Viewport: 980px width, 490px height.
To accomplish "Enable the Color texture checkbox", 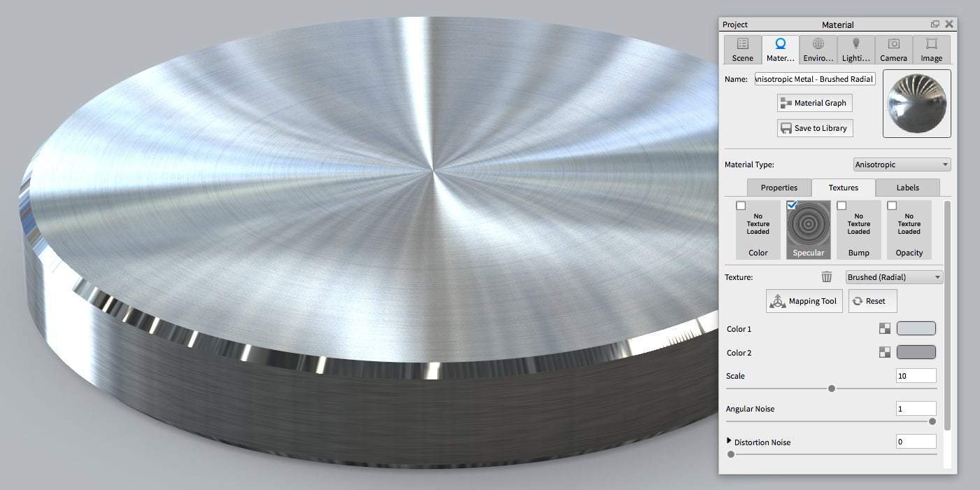I will [x=741, y=205].
